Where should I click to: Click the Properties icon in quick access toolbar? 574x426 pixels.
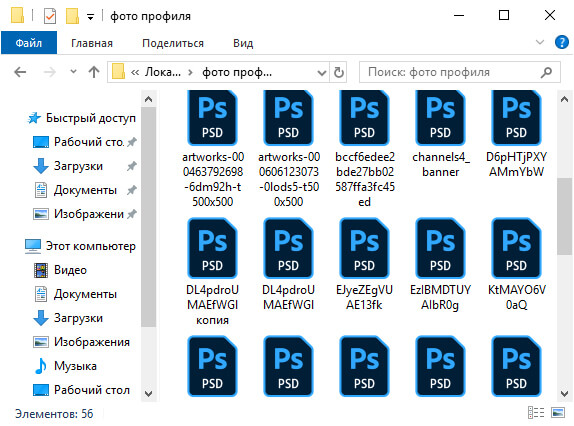coord(49,16)
